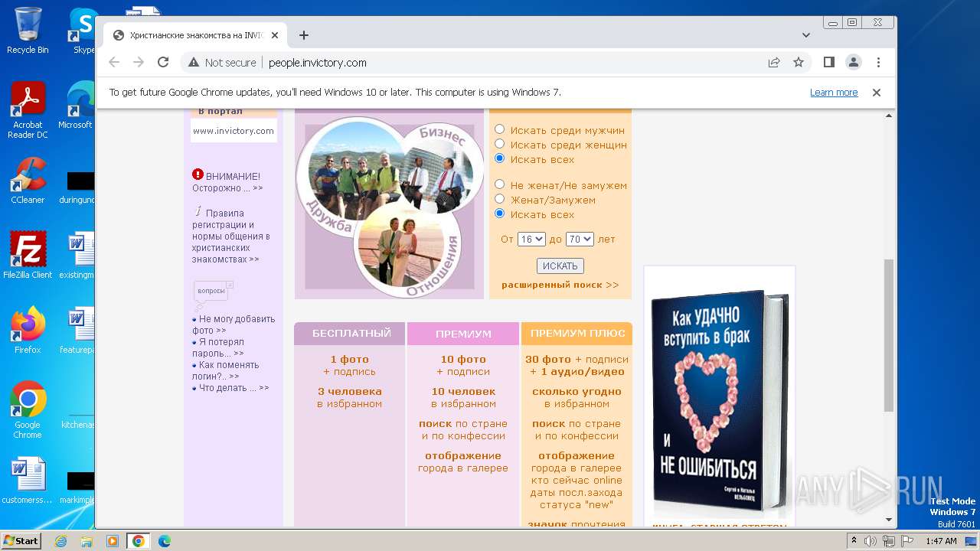The height and width of the screenshot is (551, 980).
Task: Dismiss the Chrome update notification bar
Action: click(877, 92)
